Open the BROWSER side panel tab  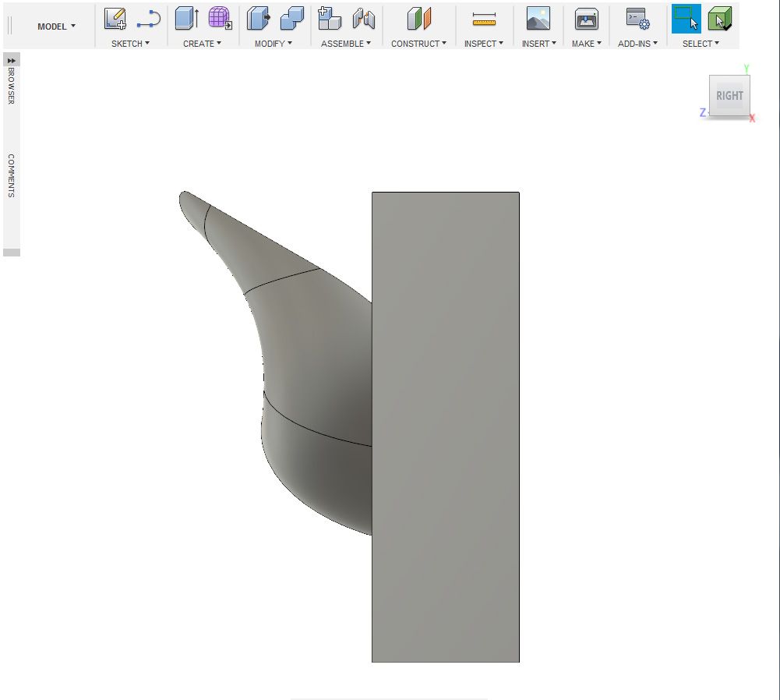point(11,86)
